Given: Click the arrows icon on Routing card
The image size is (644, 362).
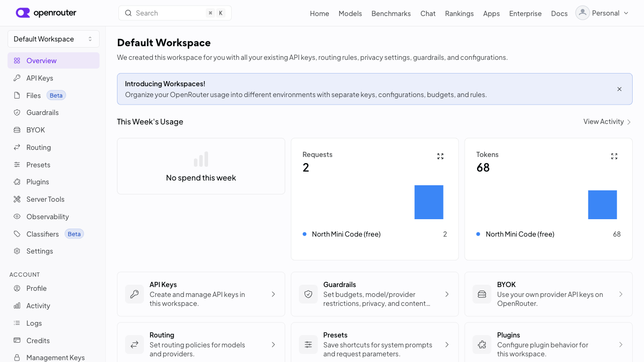Looking at the screenshot, I should point(134,345).
